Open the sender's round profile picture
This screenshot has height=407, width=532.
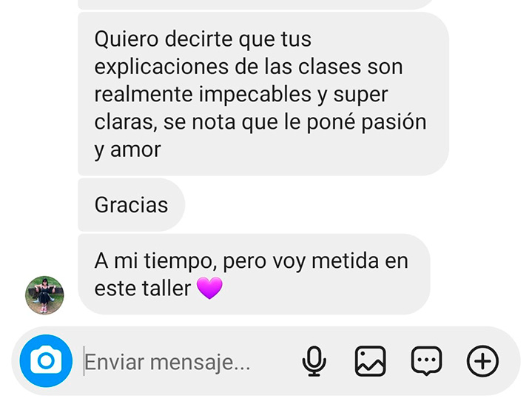[x=44, y=295]
